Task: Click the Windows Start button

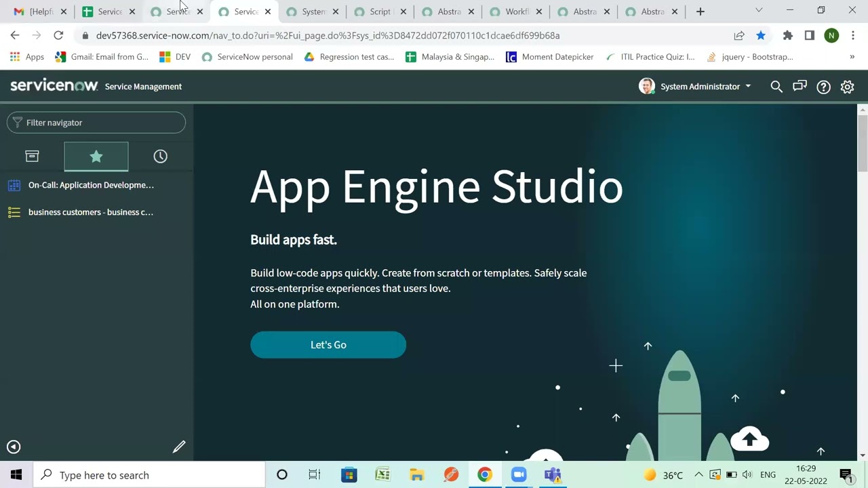Action: (16, 475)
